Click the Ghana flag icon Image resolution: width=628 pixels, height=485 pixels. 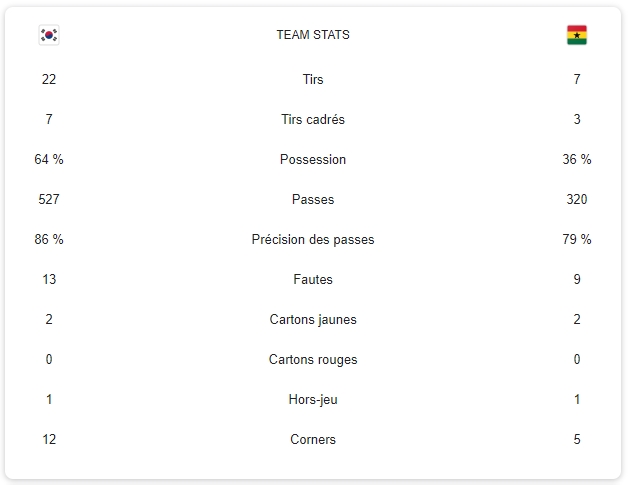[x=576, y=35]
